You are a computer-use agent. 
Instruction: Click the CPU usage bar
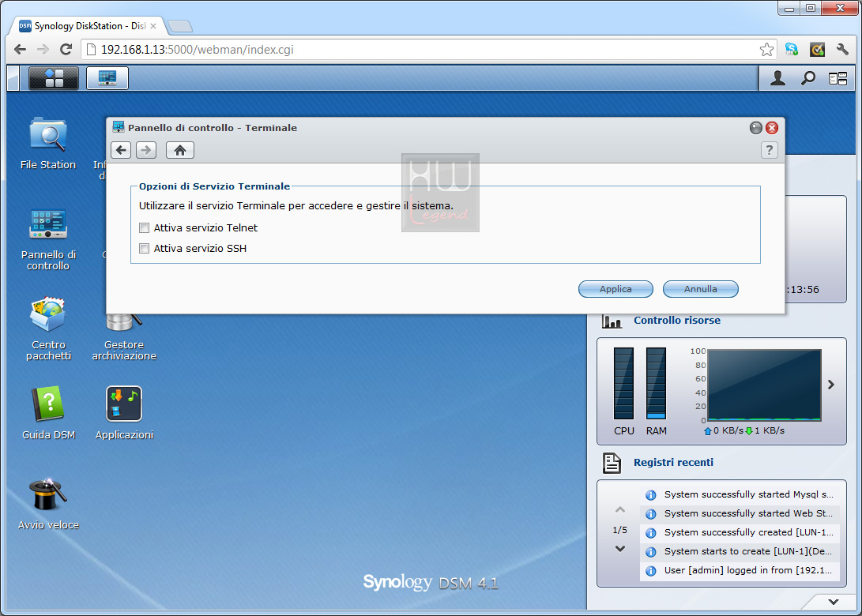tap(623, 384)
